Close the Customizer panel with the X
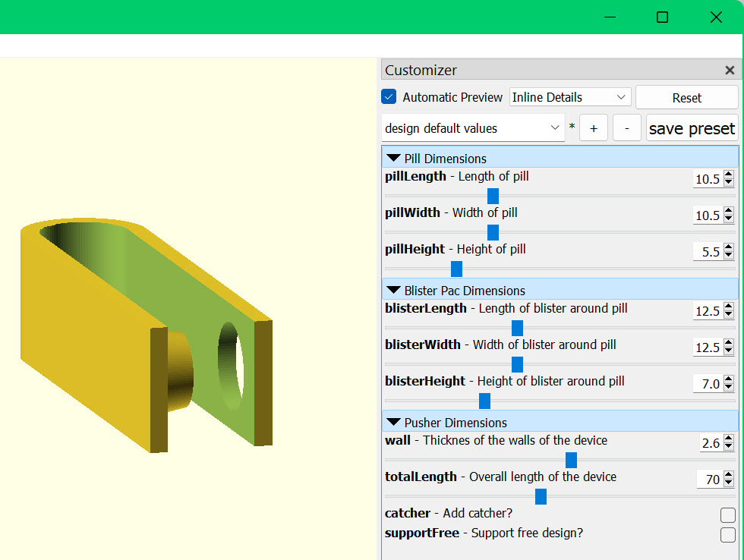This screenshot has height=560, width=744. coord(730,70)
